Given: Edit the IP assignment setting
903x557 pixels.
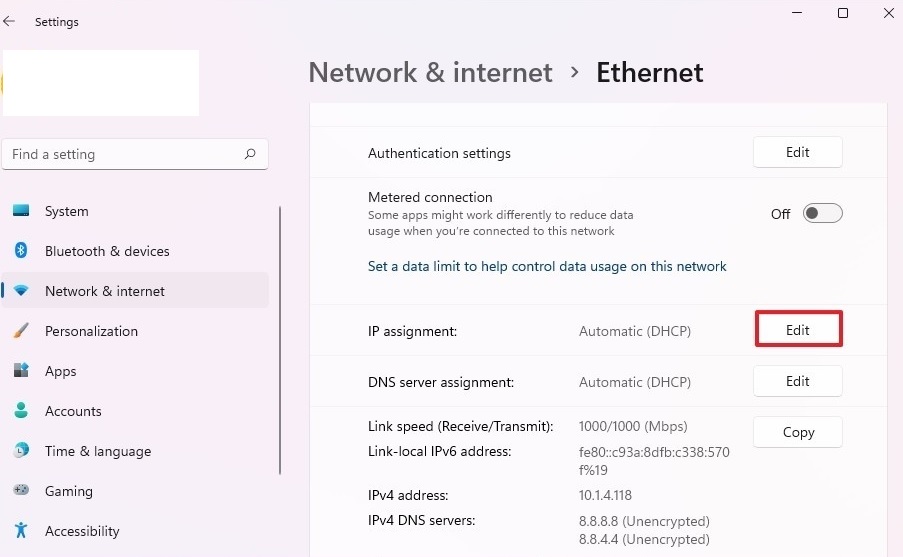Looking at the screenshot, I should tap(798, 330).
